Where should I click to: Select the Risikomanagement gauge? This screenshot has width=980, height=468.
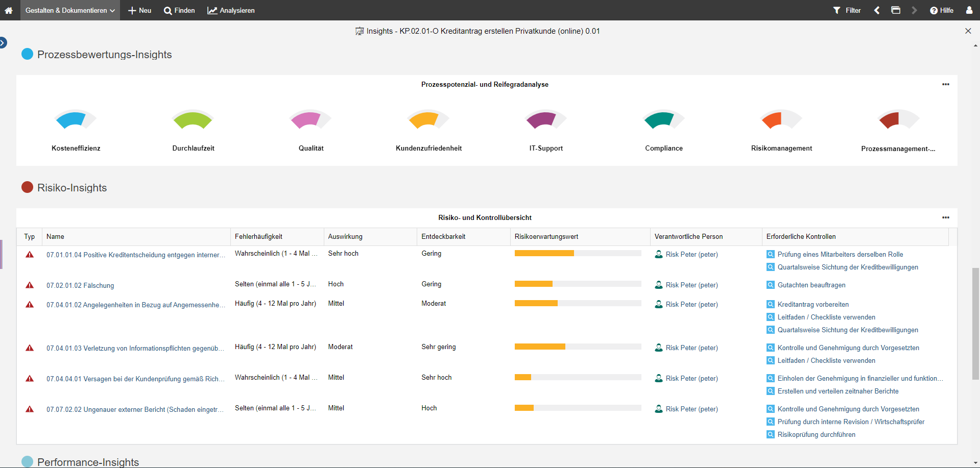point(781,120)
